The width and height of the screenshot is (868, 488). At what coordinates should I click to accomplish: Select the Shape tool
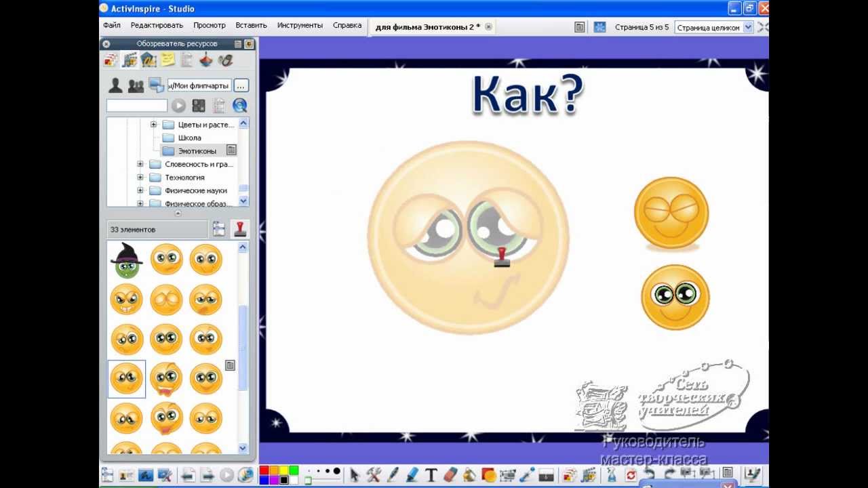(489, 475)
